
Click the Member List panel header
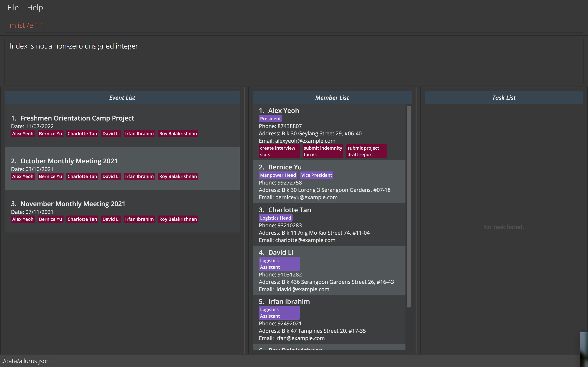tap(332, 98)
